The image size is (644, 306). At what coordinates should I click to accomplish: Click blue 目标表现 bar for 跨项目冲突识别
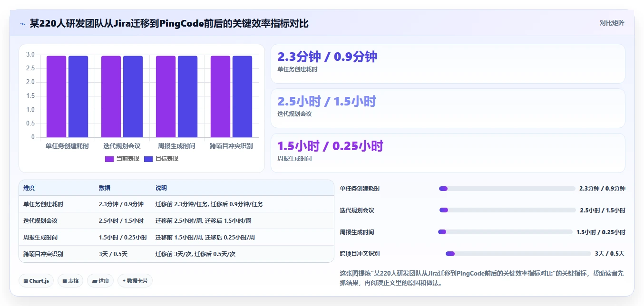[x=242, y=96]
